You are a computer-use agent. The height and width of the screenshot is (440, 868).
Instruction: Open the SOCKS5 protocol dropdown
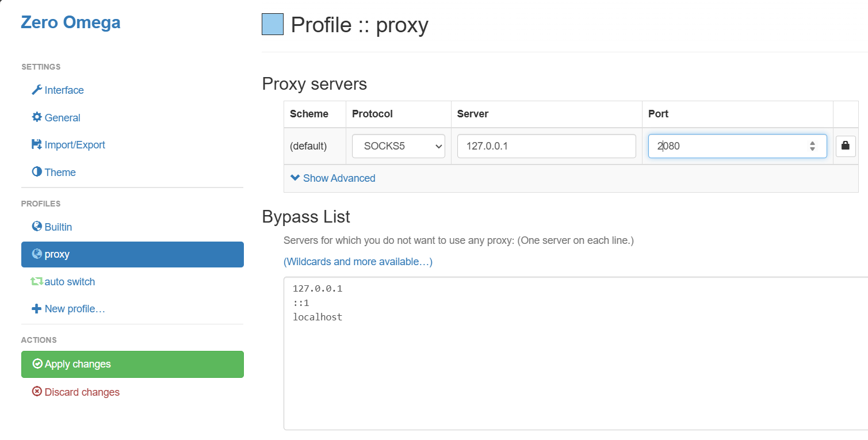click(x=399, y=146)
